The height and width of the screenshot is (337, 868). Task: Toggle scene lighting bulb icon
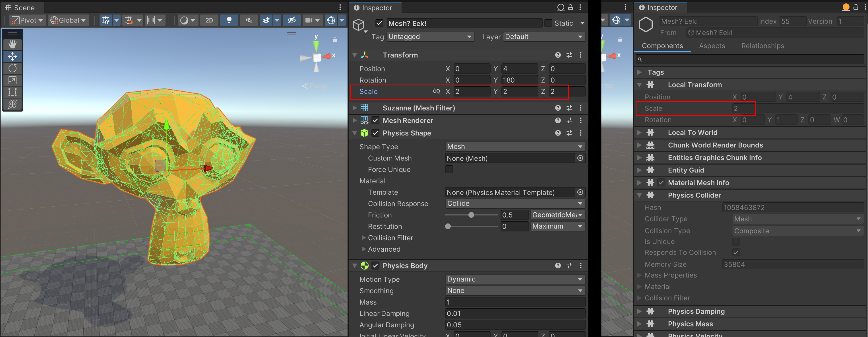229,20
